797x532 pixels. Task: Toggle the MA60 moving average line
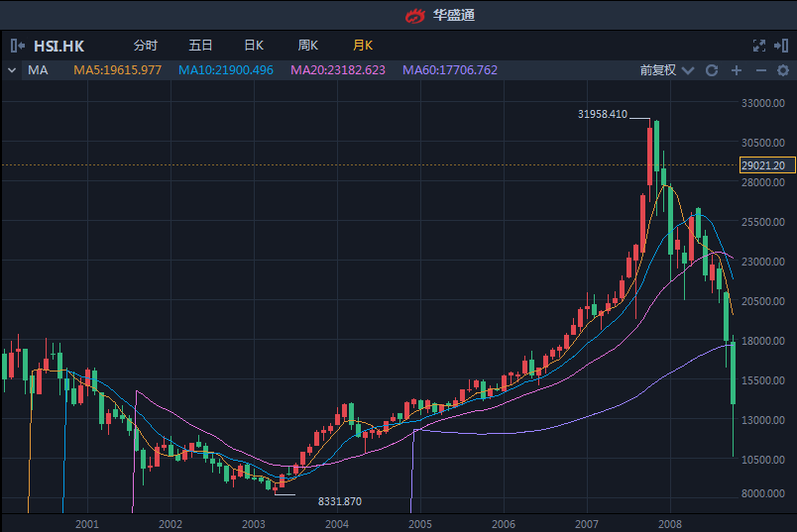(450, 70)
